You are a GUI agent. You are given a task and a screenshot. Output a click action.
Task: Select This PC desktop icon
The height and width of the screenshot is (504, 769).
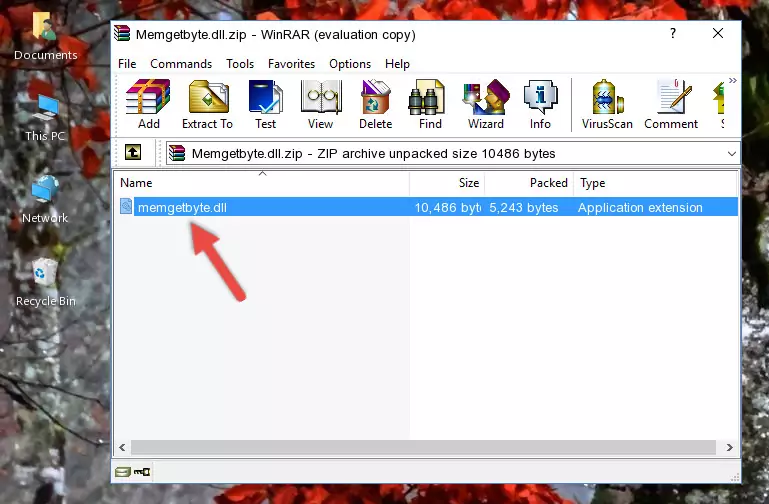pyautogui.click(x=45, y=118)
